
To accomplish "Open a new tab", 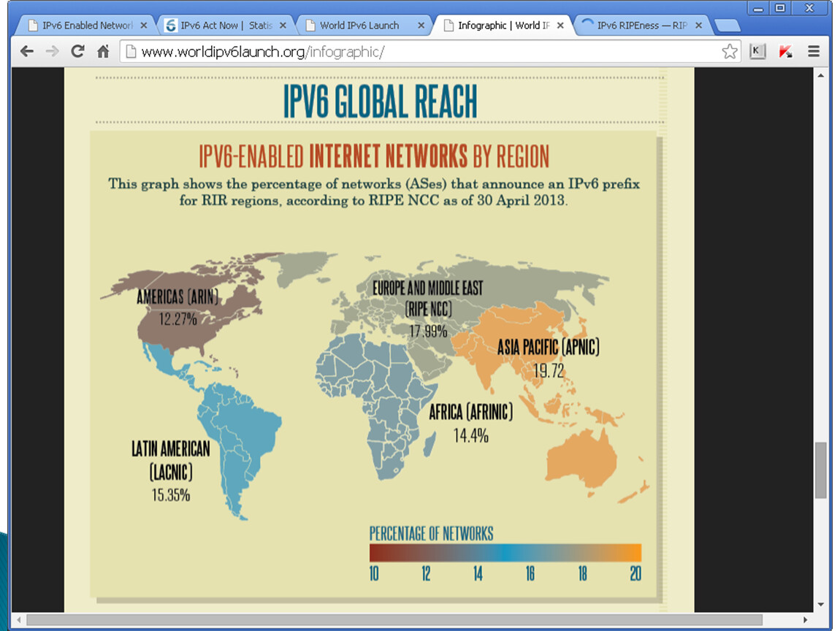I will click(x=727, y=26).
